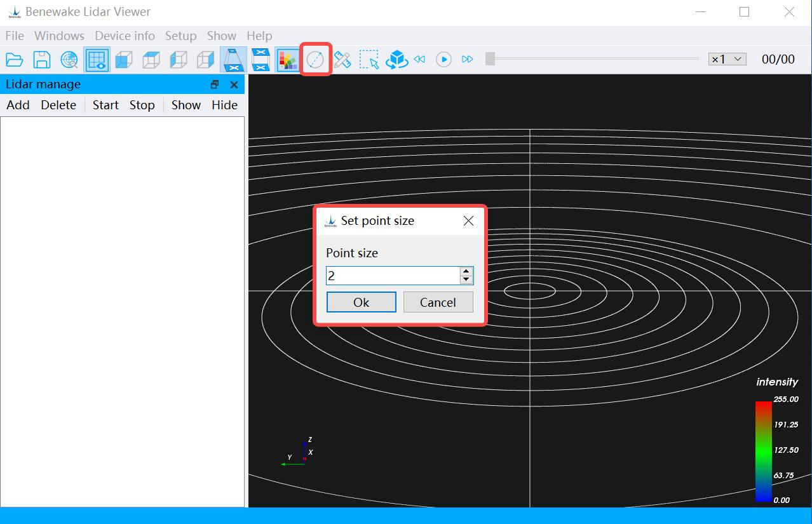Click the fast forward playback button
This screenshot has height=524, width=812.
[468, 59]
